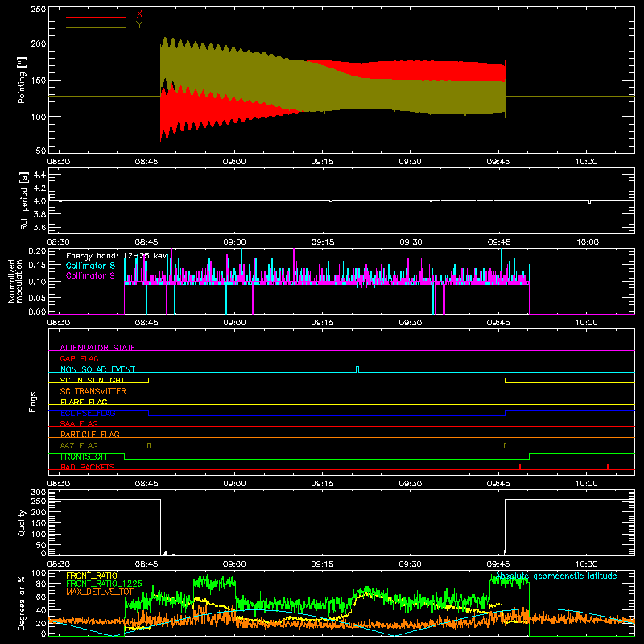
Task: Click the olive Y legend line
Action: 96,27
